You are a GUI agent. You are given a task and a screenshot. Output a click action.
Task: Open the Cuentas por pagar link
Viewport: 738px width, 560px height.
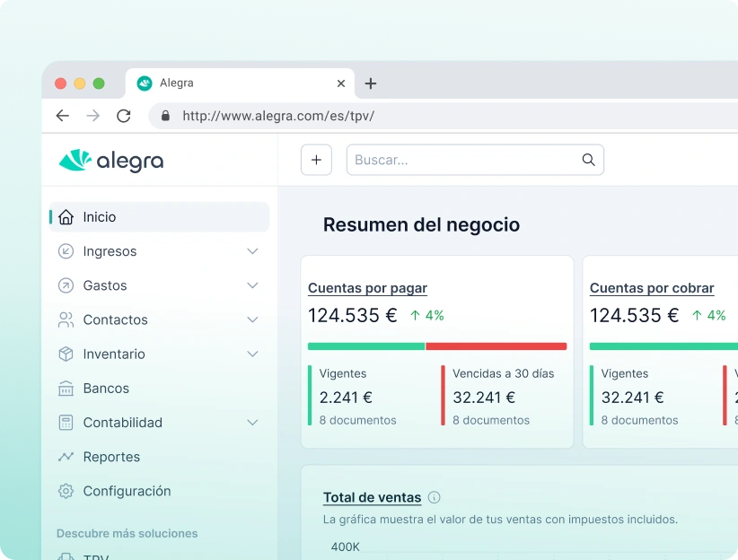point(367,288)
